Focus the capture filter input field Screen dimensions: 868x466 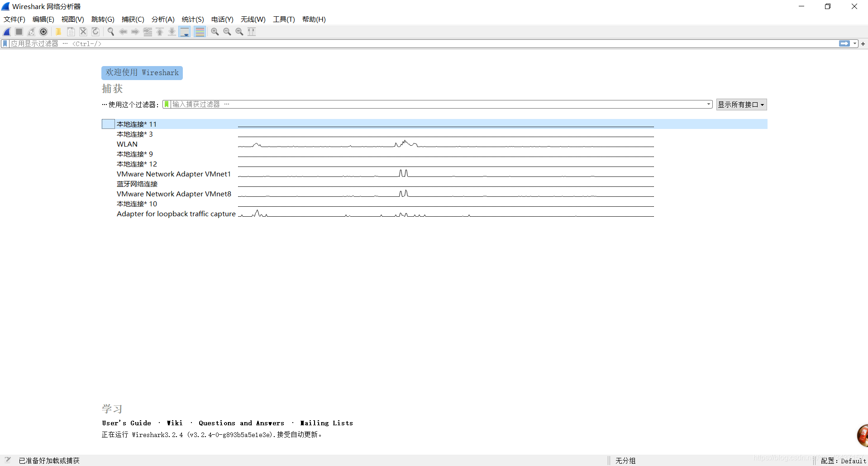tap(437, 105)
